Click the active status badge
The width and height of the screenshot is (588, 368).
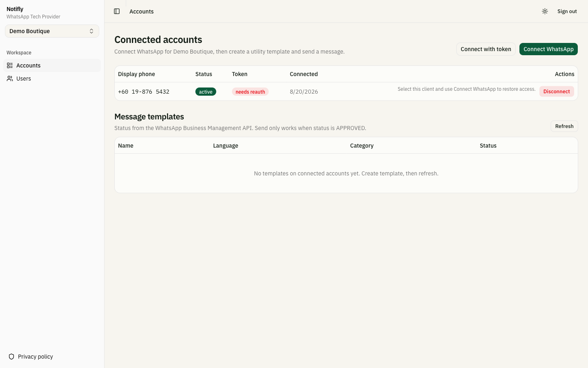pos(206,92)
